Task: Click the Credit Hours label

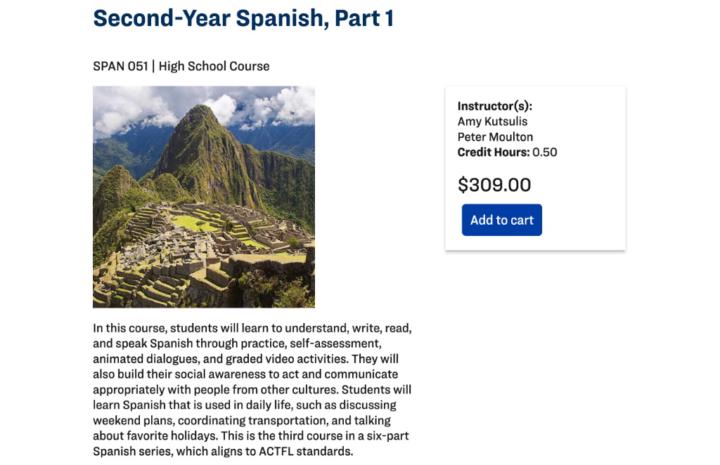Action: click(x=493, y=152)
